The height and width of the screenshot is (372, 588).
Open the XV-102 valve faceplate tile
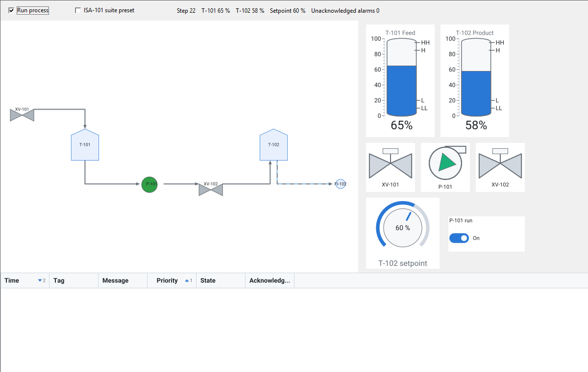tap(500, 167)
